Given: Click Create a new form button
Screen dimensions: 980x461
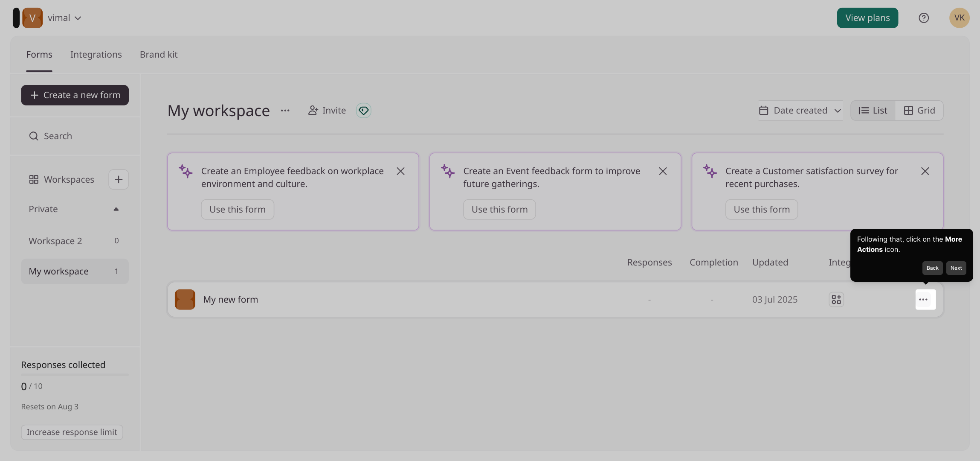Looking at the screenshot, I should [75, 95].
